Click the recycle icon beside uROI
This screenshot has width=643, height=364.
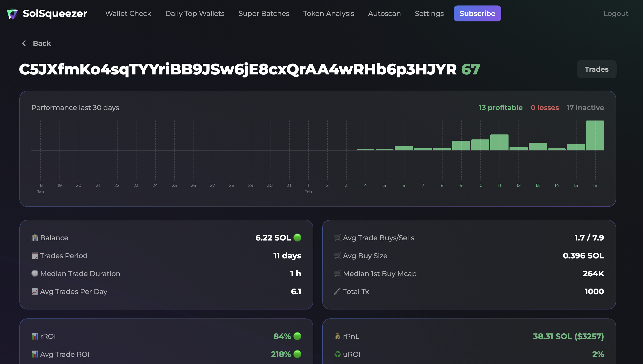coord(337,354)
